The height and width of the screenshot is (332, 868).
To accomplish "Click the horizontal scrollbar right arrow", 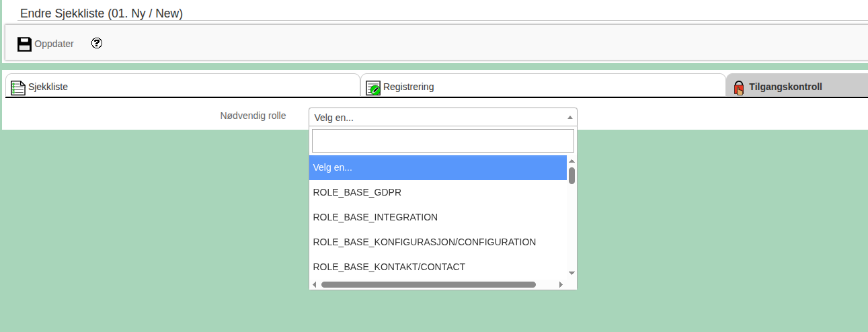I will tap(561, 285).
